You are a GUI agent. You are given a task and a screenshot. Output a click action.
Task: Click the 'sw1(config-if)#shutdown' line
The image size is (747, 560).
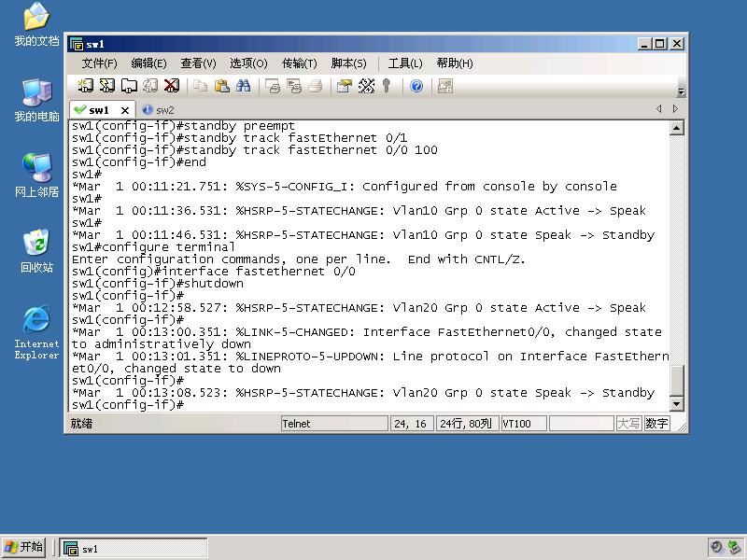(158, 284)
